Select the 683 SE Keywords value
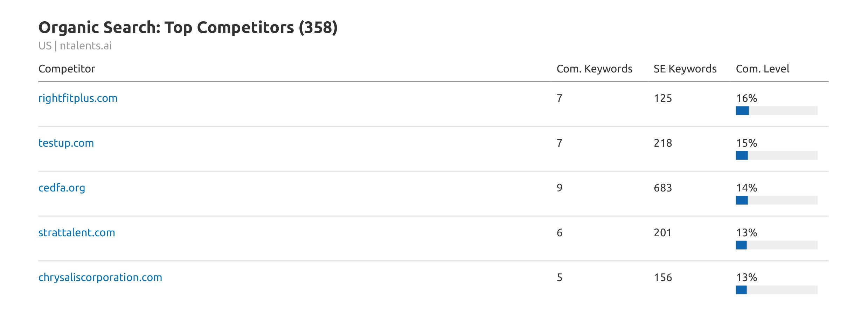The width and height of the screenshot is (868, 315). 662,188
